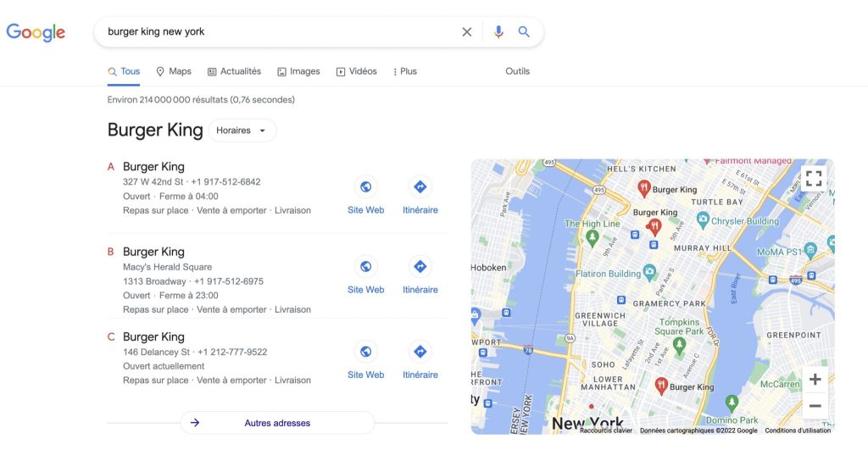Image resolution: width=868 pixels, height=450 pixels.
Task: Open Site Web link for listing A
Action: (365, 210)
